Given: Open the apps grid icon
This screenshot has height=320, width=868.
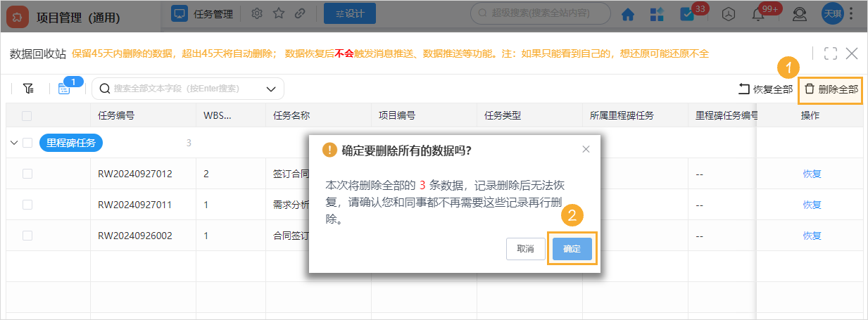Looking at the screenshot, I should point(657,14).
